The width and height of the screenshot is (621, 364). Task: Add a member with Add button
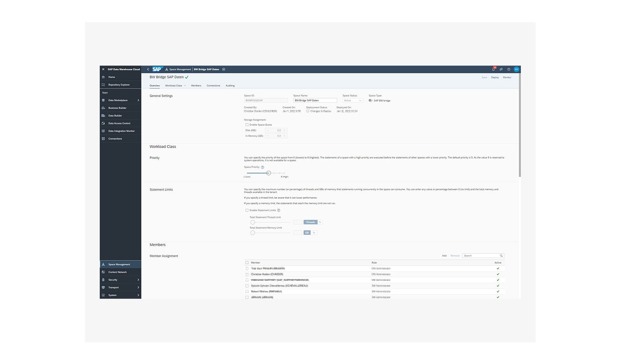[x=444, y=256]
